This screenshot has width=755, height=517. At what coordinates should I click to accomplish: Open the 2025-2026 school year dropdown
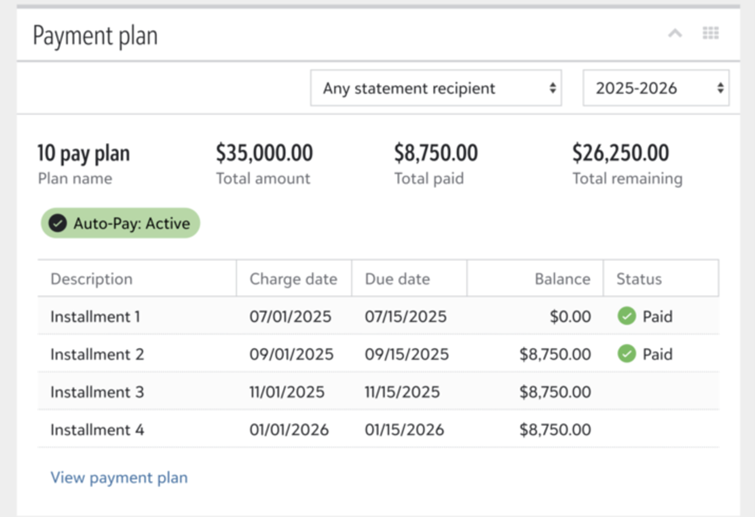(x=656, y=88)
